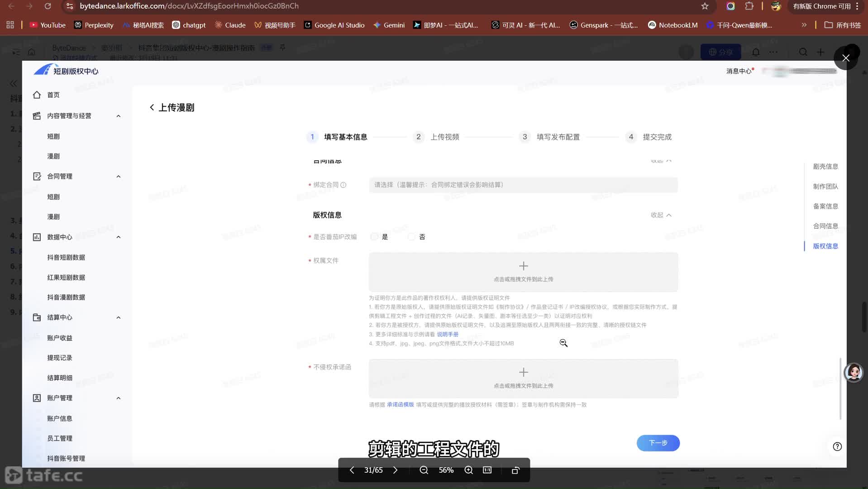
Task: Click the zoom out magnifier icon
Action: (x=424, y=470)
